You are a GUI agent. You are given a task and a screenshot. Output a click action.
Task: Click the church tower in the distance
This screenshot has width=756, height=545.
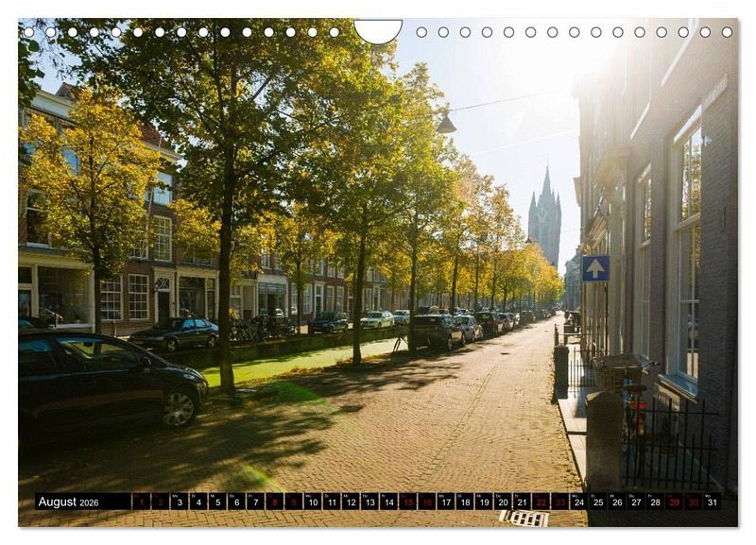click(544, 219)
